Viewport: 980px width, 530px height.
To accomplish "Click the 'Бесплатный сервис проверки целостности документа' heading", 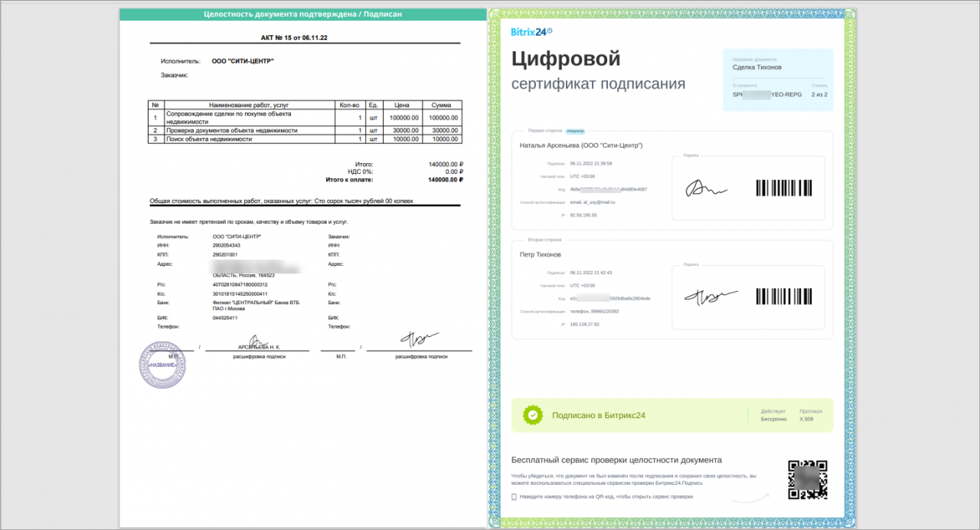I will [616, 460].
